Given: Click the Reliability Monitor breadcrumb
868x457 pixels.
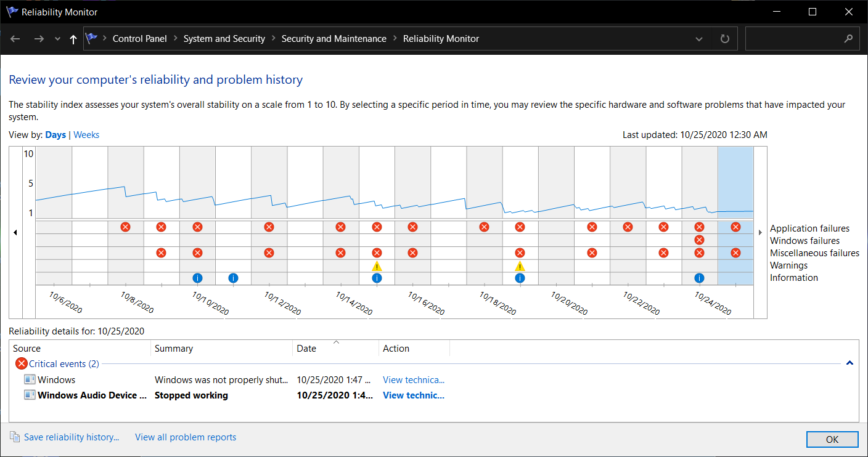Looking at the screenshot, I should tap(441, 38).
